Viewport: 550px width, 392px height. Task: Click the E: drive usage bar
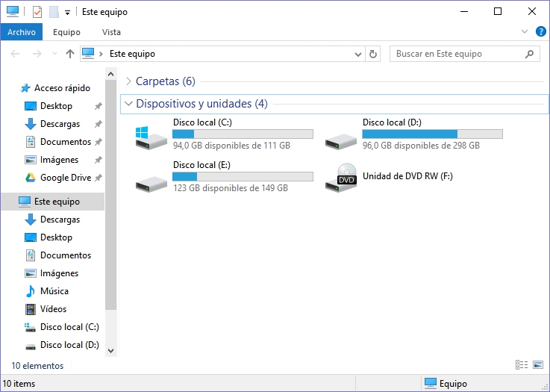click(243, 176)
